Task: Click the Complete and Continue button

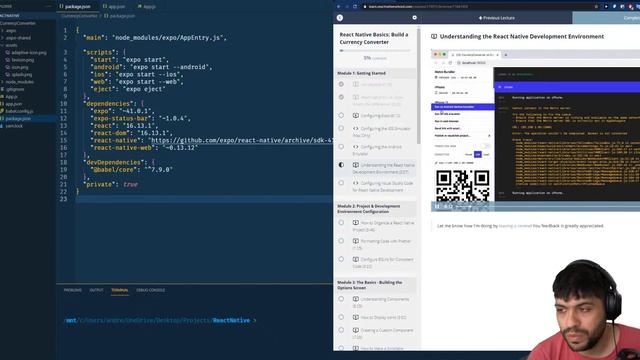Action: pyautogui.click(x=606, y=18)
